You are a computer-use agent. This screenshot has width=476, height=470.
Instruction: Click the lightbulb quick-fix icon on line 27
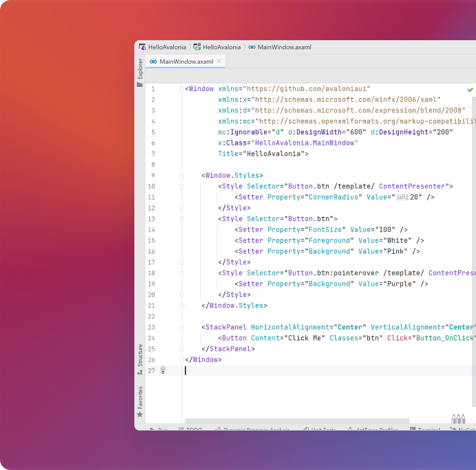tap(163, 370)
